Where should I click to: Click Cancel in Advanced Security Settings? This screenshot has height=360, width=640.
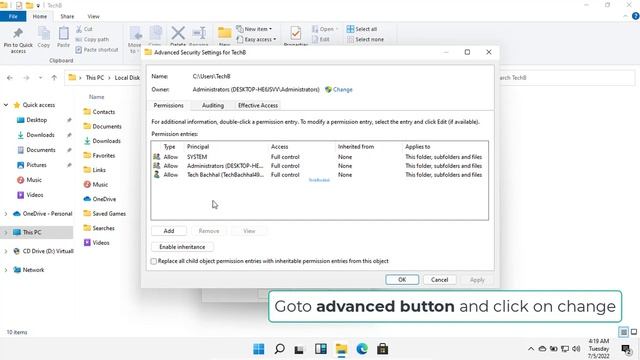[x=440, y=280]
